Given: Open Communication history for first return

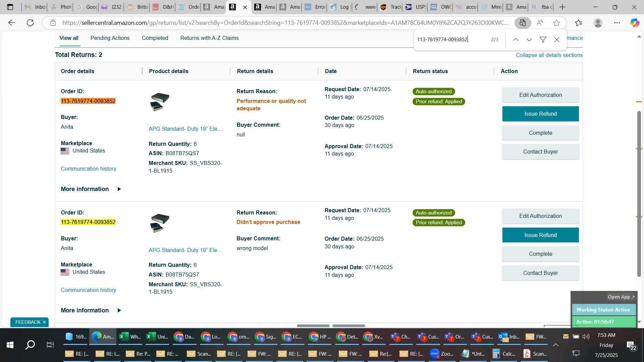Looking at the screenshot, I should point(89,169).
